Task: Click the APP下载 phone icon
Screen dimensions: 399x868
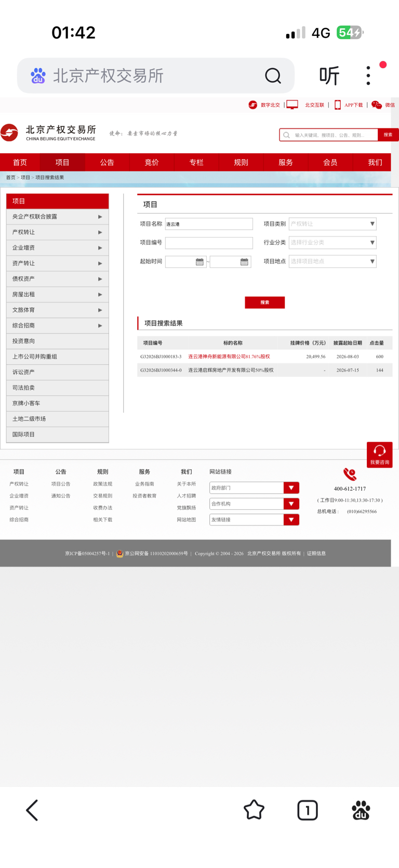Action: tap(338, 105)
